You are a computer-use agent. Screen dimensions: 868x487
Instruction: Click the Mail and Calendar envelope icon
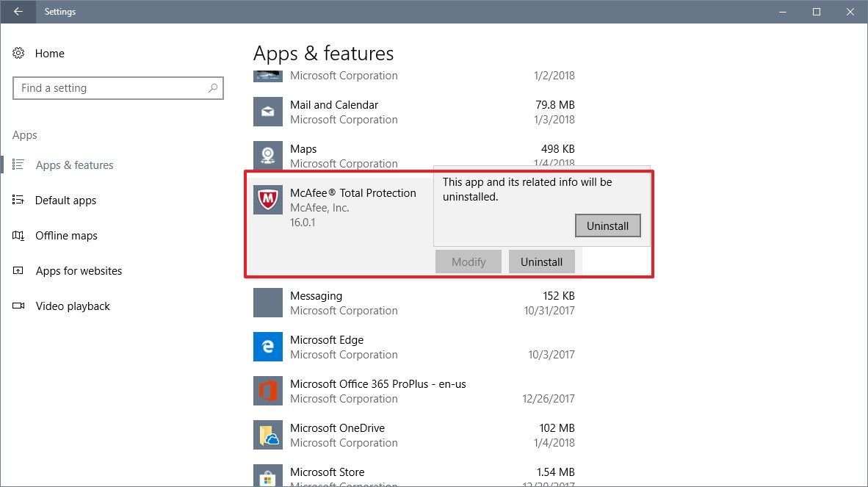tap(267, 112)
